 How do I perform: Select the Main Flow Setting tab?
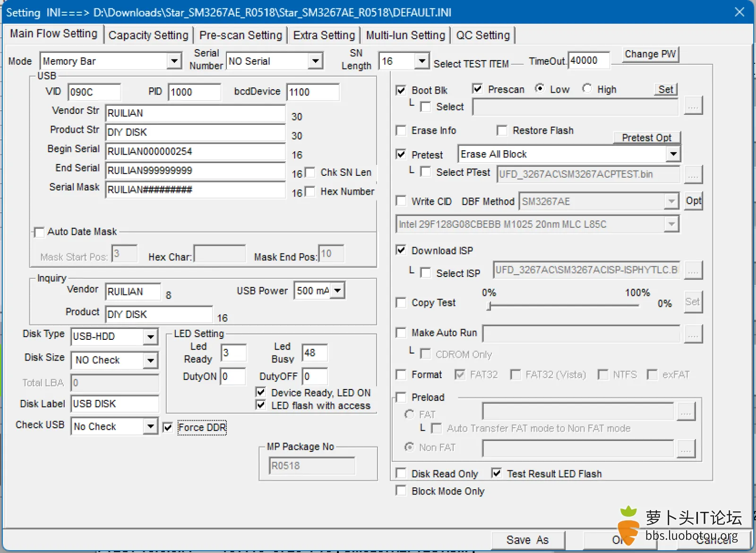coord(53,34)
